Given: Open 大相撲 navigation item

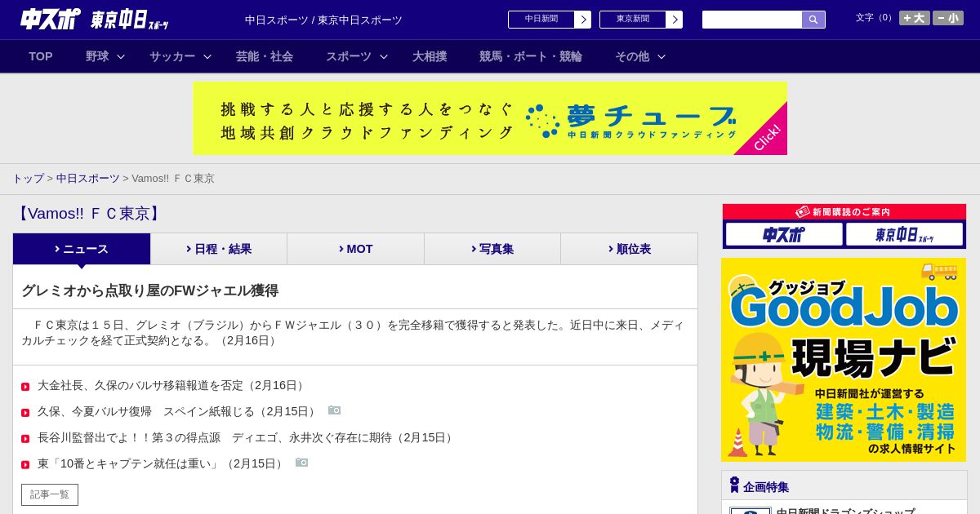Looking at the screenshot, I should click(430, 56).
